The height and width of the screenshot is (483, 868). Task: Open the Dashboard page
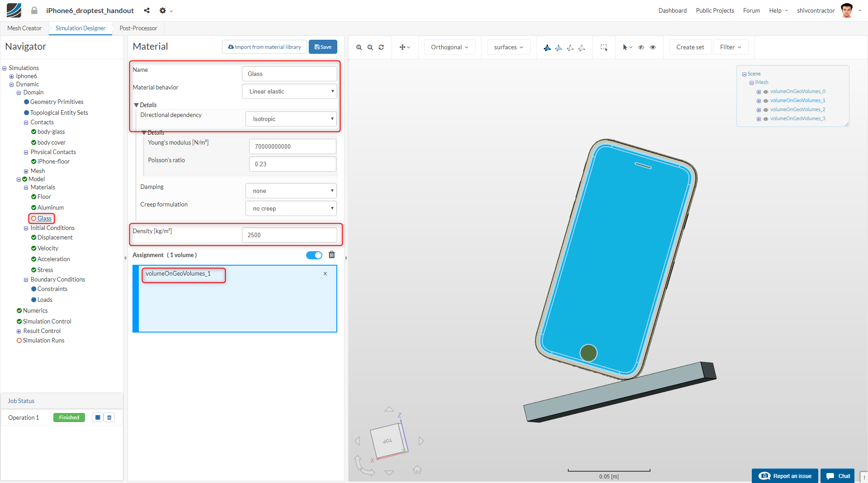coord(672,10)
